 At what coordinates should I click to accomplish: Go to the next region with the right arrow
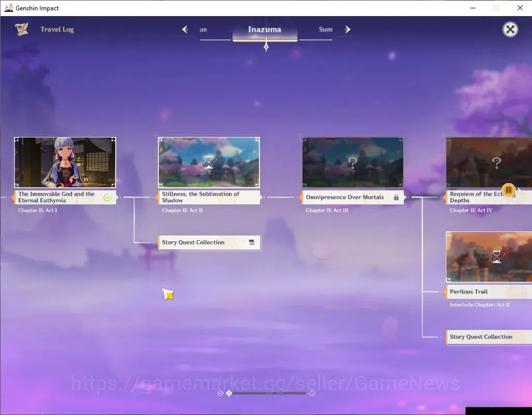[x=347, y=30]
